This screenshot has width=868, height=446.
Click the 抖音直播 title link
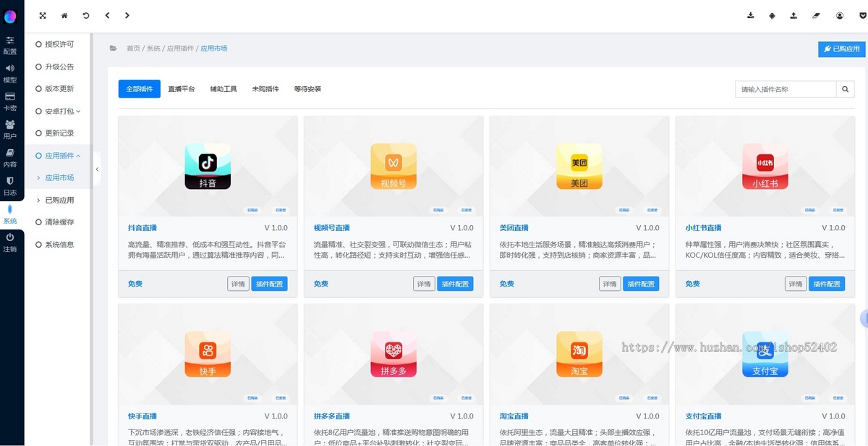tap(142, 228)
